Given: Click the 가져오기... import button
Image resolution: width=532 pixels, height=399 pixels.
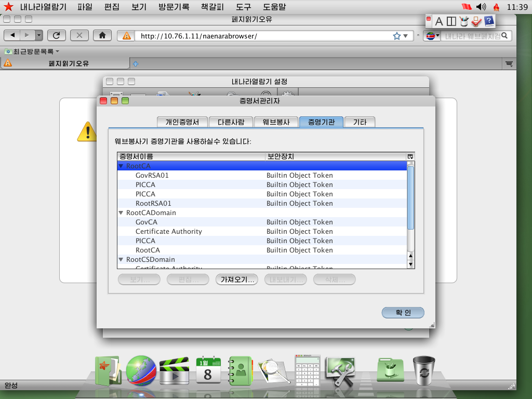Looking at the screenshot, I should pyautogui.click(x=236, y=280).
